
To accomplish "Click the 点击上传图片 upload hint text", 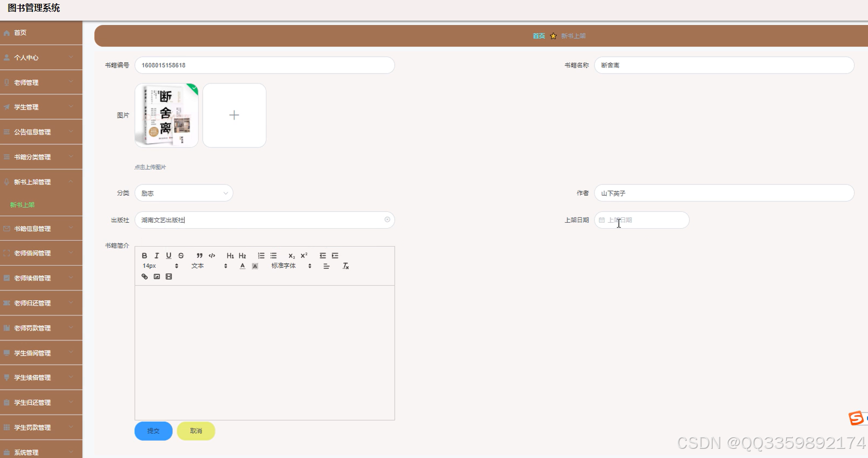I will (x=151, y=167).
